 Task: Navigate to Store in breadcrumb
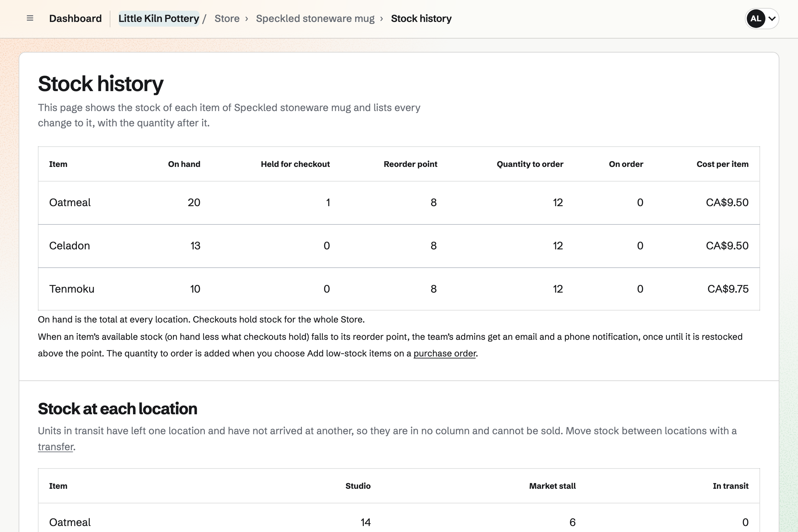pos(227,18)
